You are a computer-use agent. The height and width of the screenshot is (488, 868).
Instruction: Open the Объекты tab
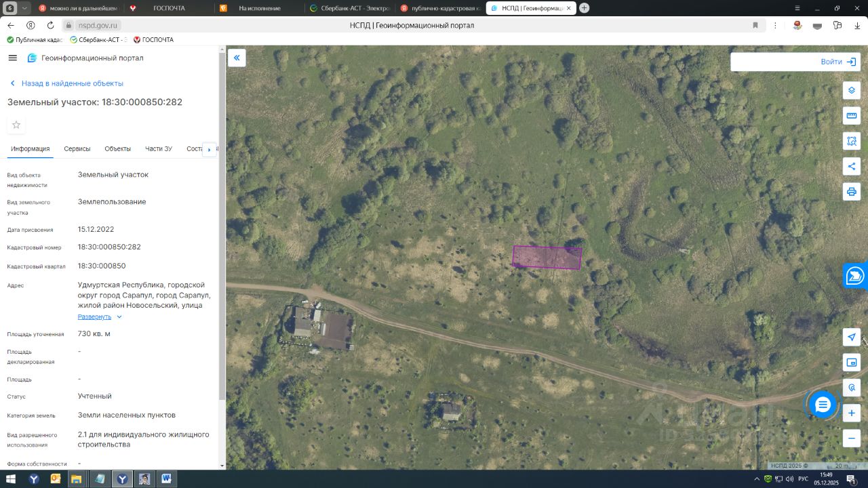tap(118, 149)
